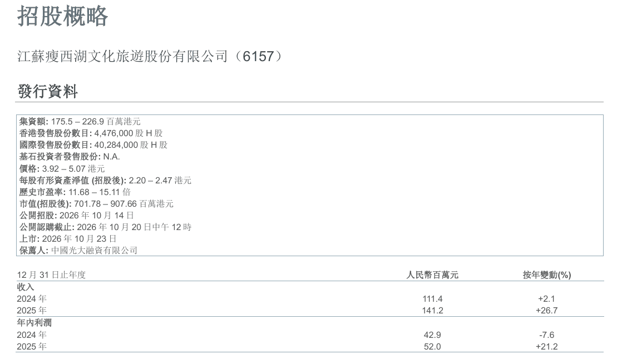This screenshot has height=364, width=627.
Task: Click the 公開認購截止 deadline line
Action: coord(106,227)
